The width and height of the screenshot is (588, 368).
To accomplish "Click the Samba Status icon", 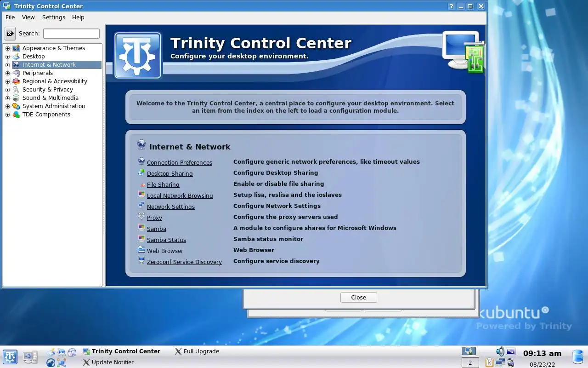I will pos(141,239).
